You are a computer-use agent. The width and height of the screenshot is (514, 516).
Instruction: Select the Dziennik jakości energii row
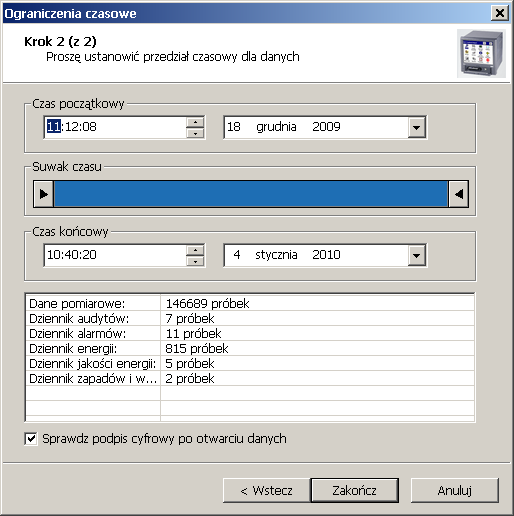click(x=250, y=363)
